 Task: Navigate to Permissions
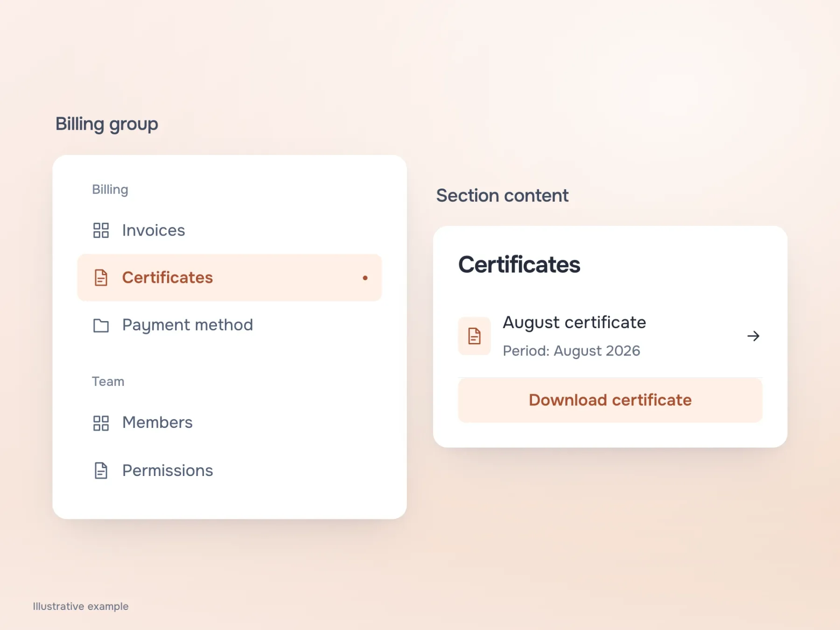[x=230, y=470]
